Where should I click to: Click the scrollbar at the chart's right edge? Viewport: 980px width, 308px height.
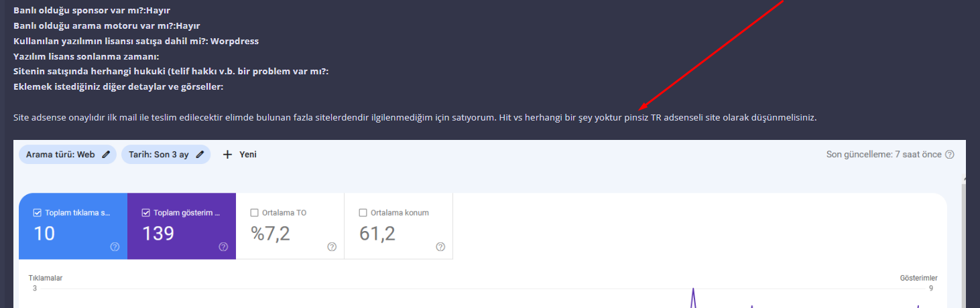(963, 241)
